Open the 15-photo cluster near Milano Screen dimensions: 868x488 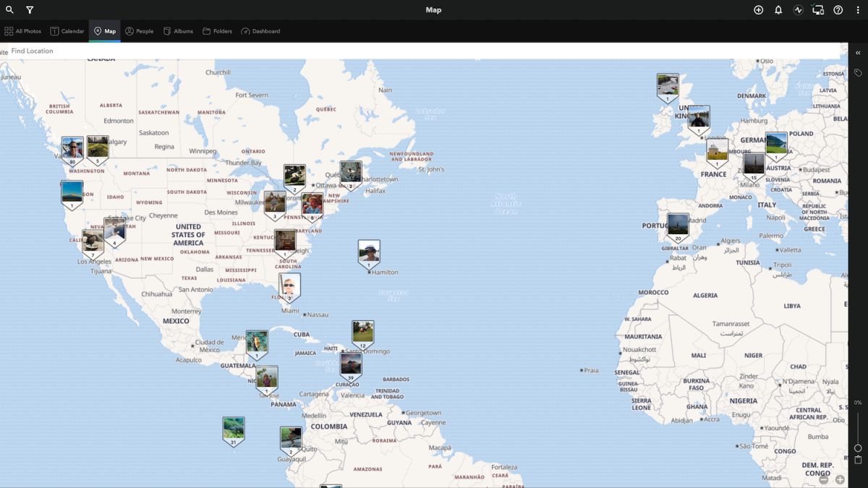(x=754, y=167)
